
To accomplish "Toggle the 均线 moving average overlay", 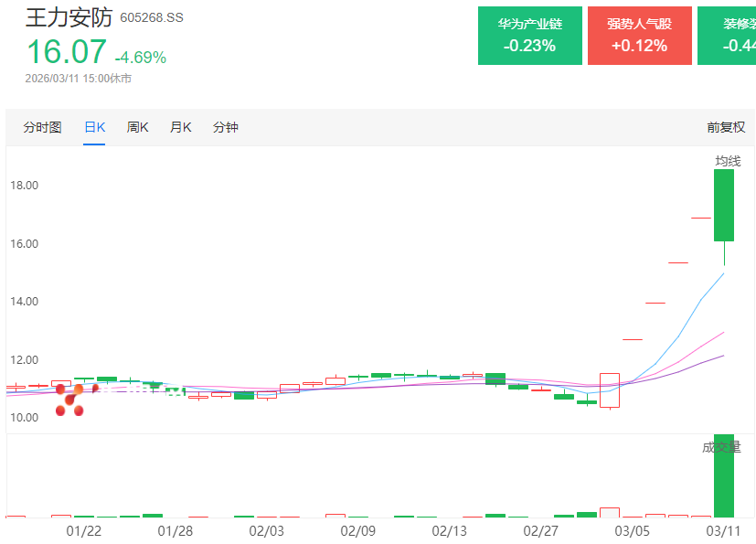I will [728, 161].
